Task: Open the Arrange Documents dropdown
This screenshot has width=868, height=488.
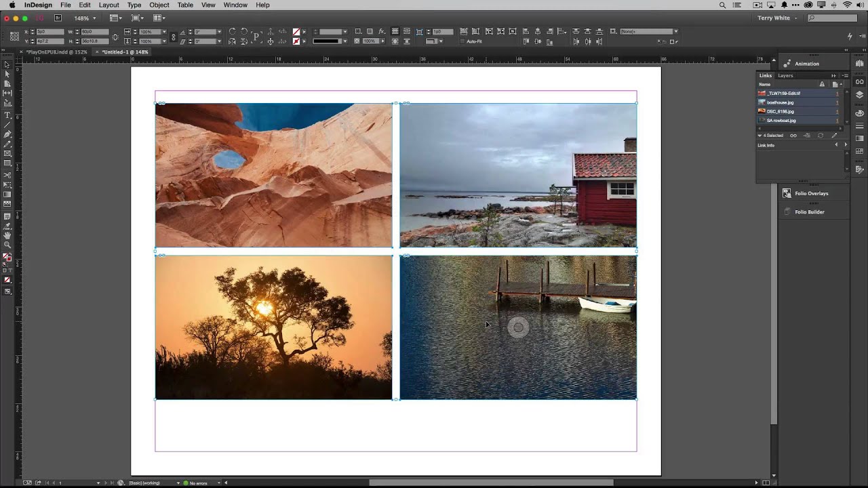Action: click(159, 18)
